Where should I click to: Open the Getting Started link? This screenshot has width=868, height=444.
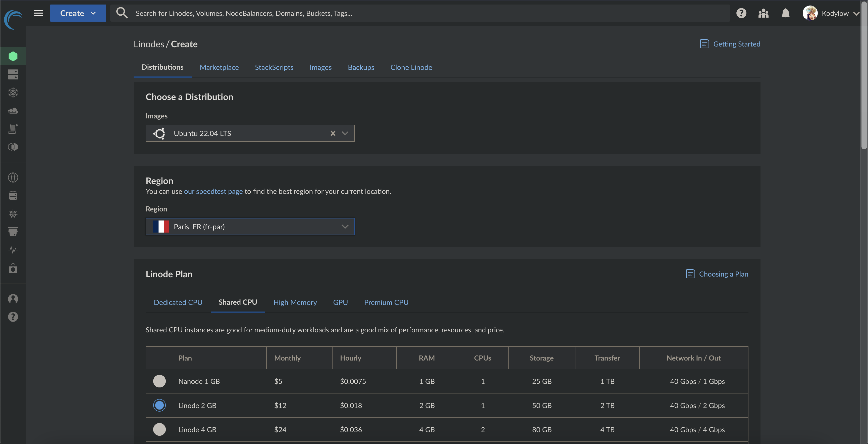(737, 44)
